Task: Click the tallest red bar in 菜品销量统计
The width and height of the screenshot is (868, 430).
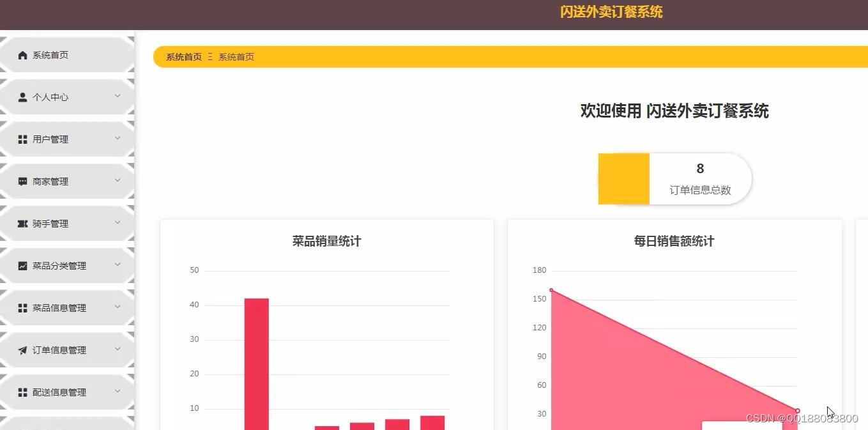Action: (x=257, y=364)
